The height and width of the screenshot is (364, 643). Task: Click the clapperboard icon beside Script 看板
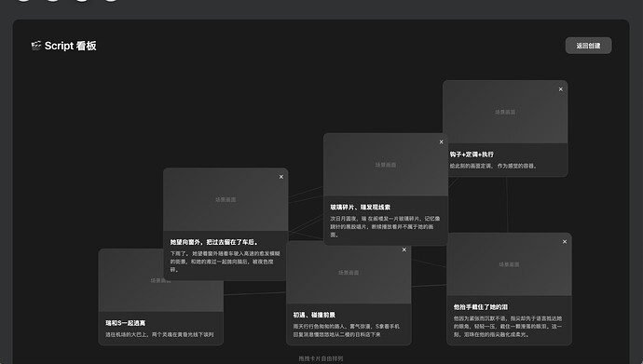[x=36, y=45]
